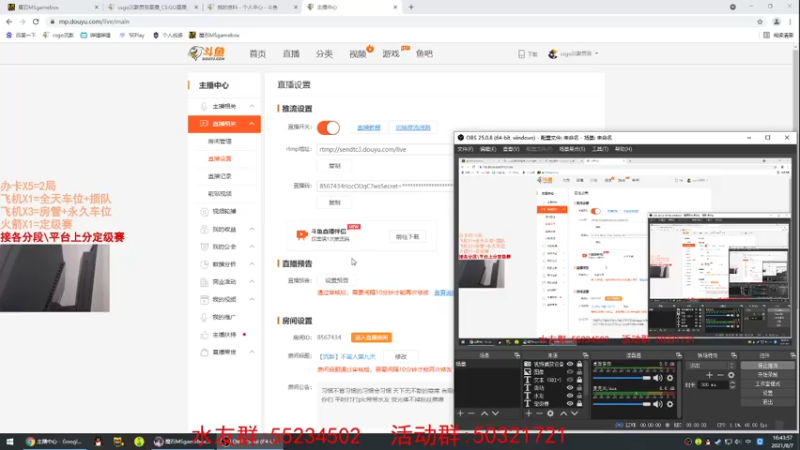
Task: Open scene transition type dropdown in OBS
Action: click(712, 365)
